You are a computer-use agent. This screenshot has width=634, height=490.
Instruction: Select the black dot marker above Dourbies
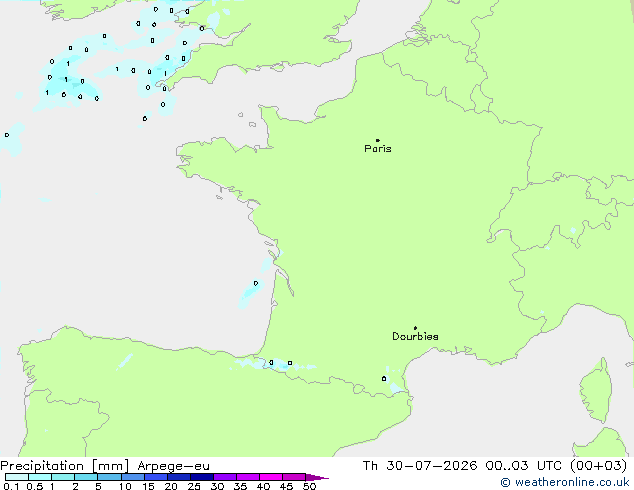(415, 328)
